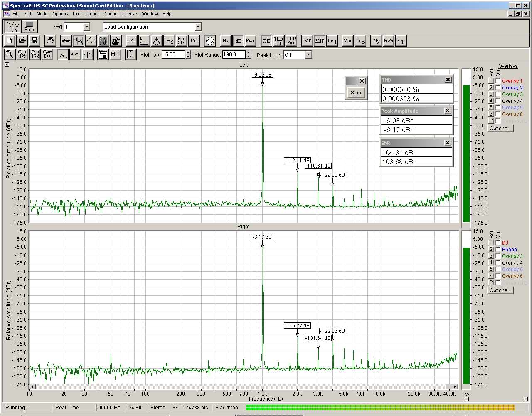Open the Config menu
532x416 pixels.
pyautogui.click(x=111, y=14)
